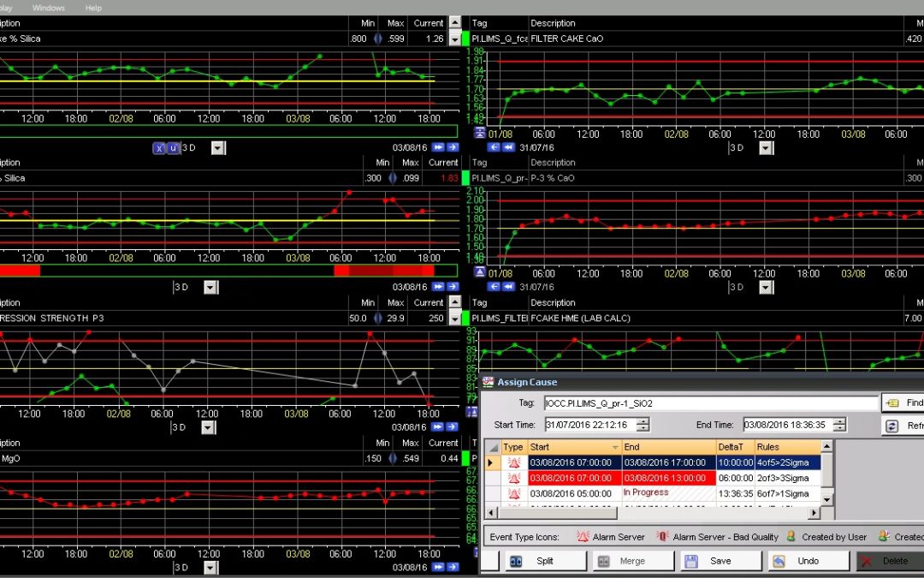Open the 3 D dropdown under Compression Strength chart
Image resolution: width=924 pixels, height=578 pixels.
click(x=208, y=427)
